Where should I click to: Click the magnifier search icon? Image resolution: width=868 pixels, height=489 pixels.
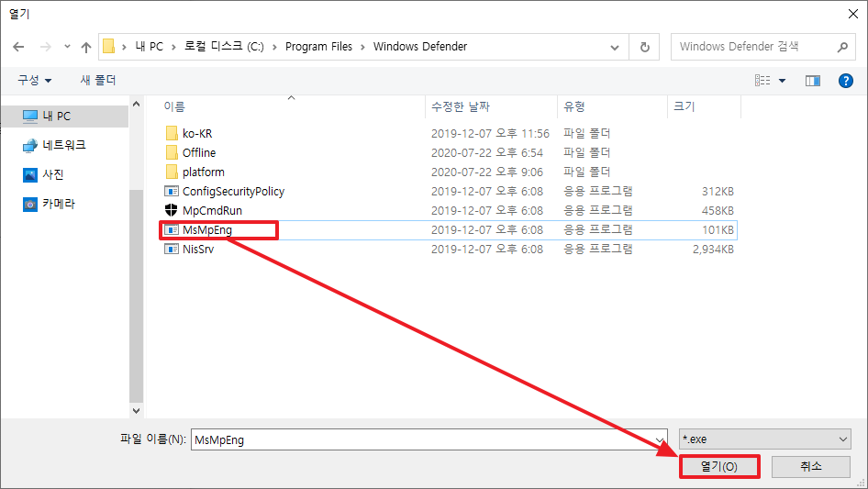pos(842,47)
